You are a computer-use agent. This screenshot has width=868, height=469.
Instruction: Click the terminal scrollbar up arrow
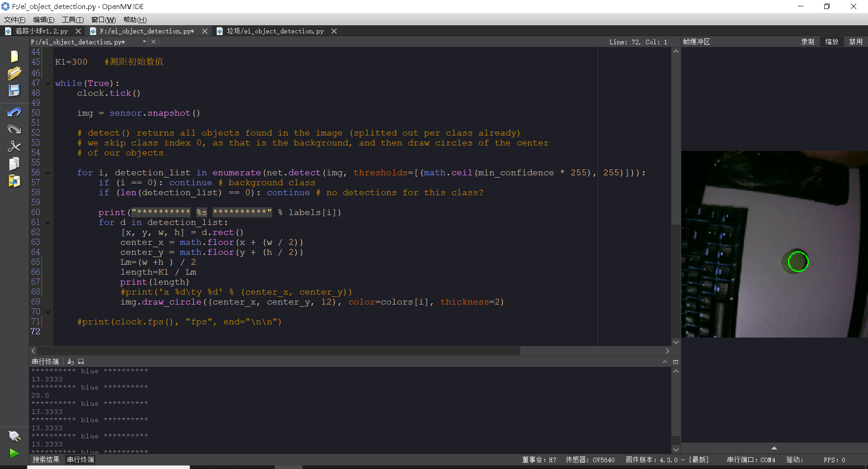click(676, 371)
